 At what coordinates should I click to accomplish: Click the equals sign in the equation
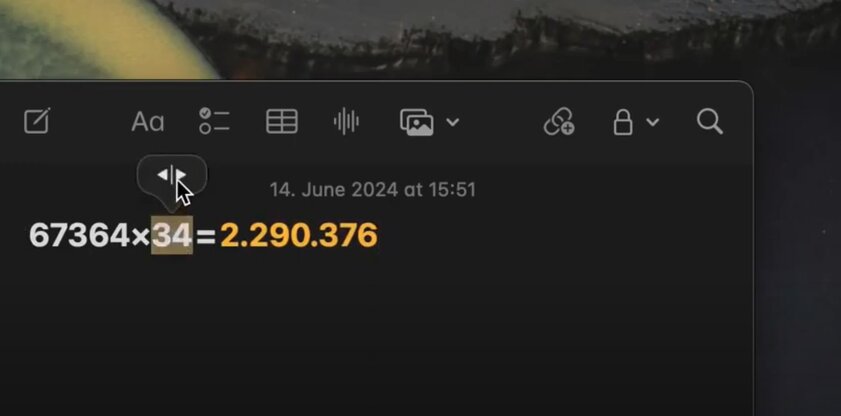205,236
